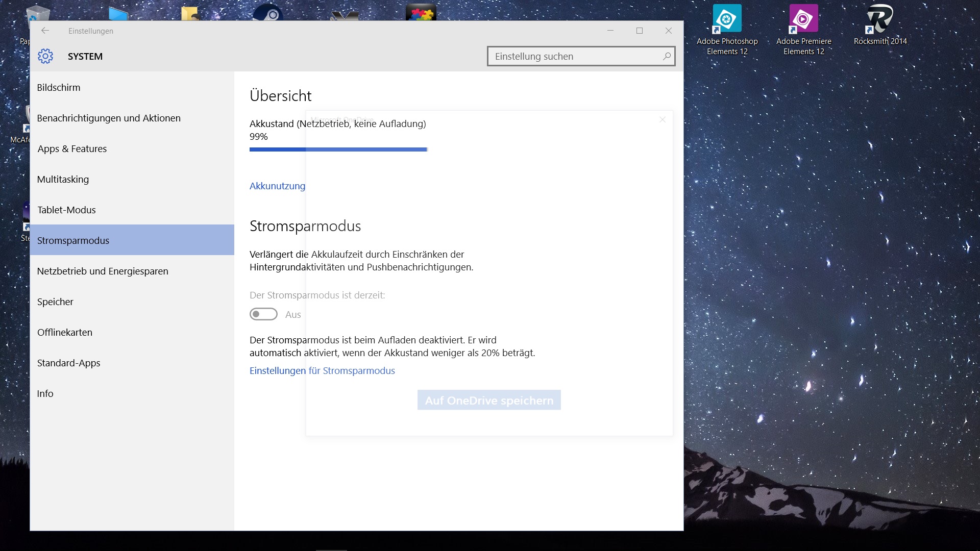
Task: Open the Bildschirm settings page
Action: click(59, 87)
